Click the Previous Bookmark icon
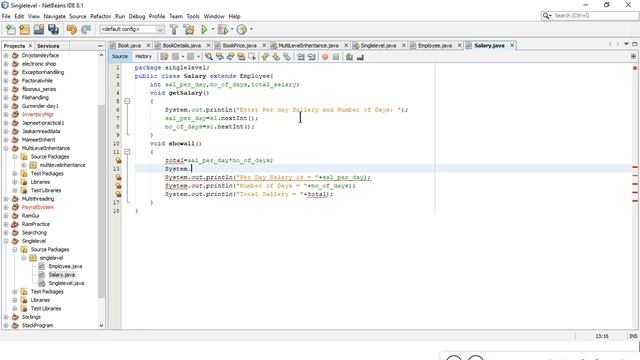Screen dimensions: 640x360 coord(265,57)
